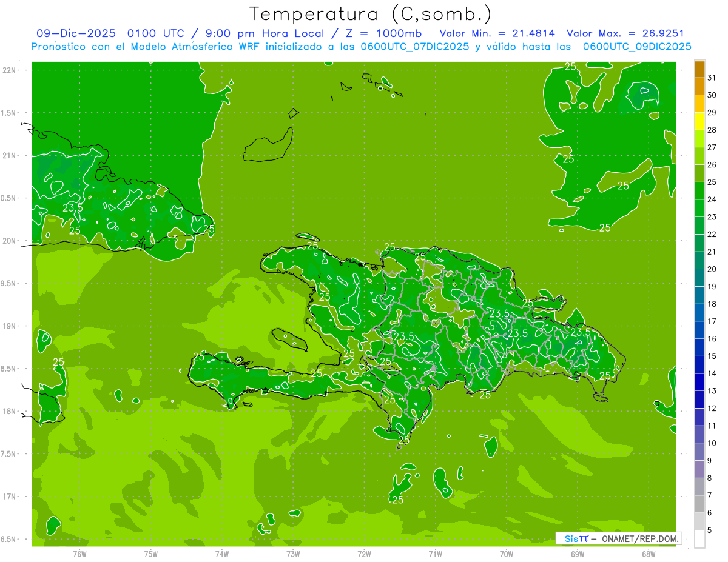This screenshot has width=728, height=562.
Task: Click the legend scale value 11
Action: click(712, 426)
